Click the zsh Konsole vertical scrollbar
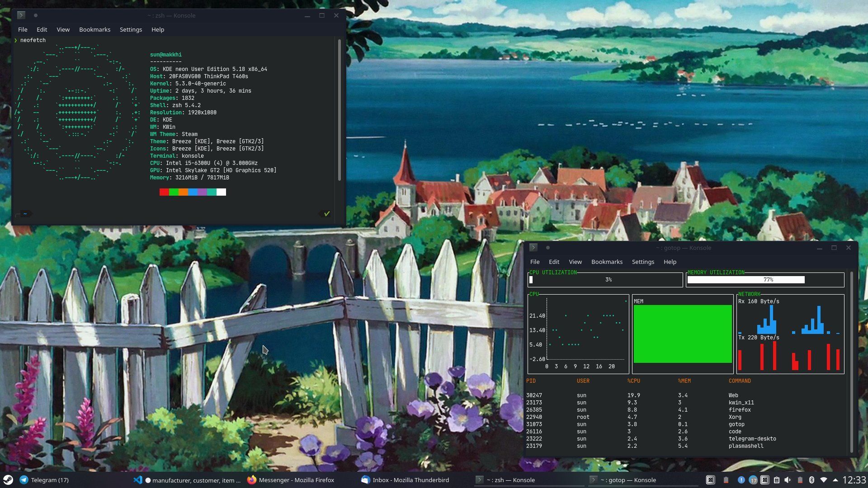Viewport: 868px width, 488px height. coord(340,111)
